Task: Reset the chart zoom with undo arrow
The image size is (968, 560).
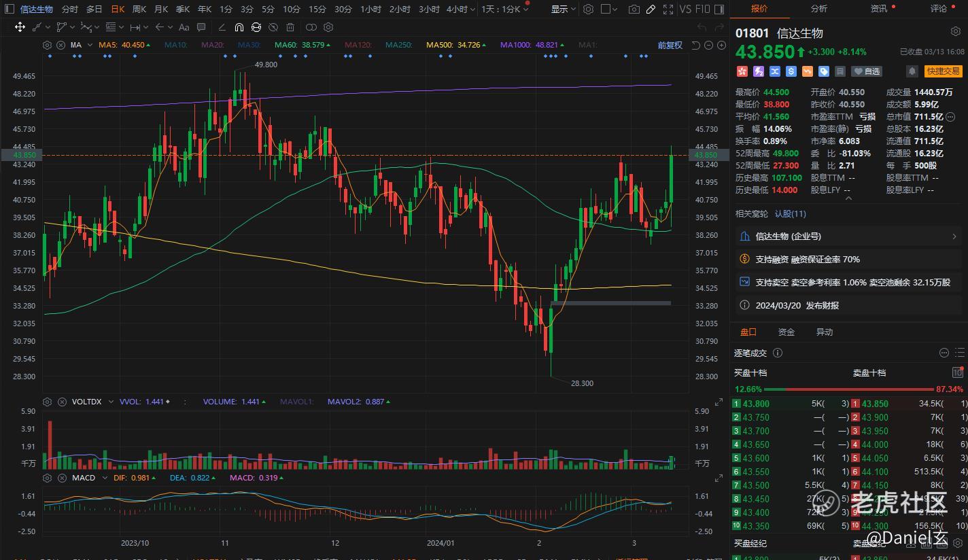Action: (x=695, y=45)
